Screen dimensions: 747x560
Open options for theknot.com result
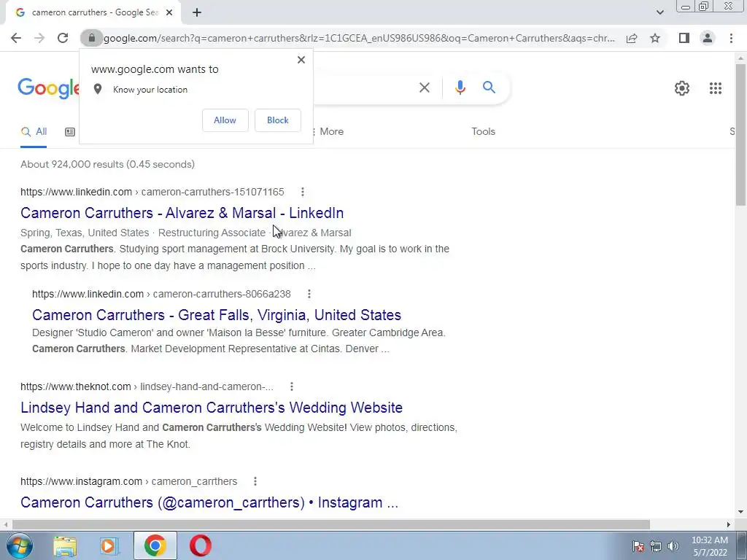point(292,386)
